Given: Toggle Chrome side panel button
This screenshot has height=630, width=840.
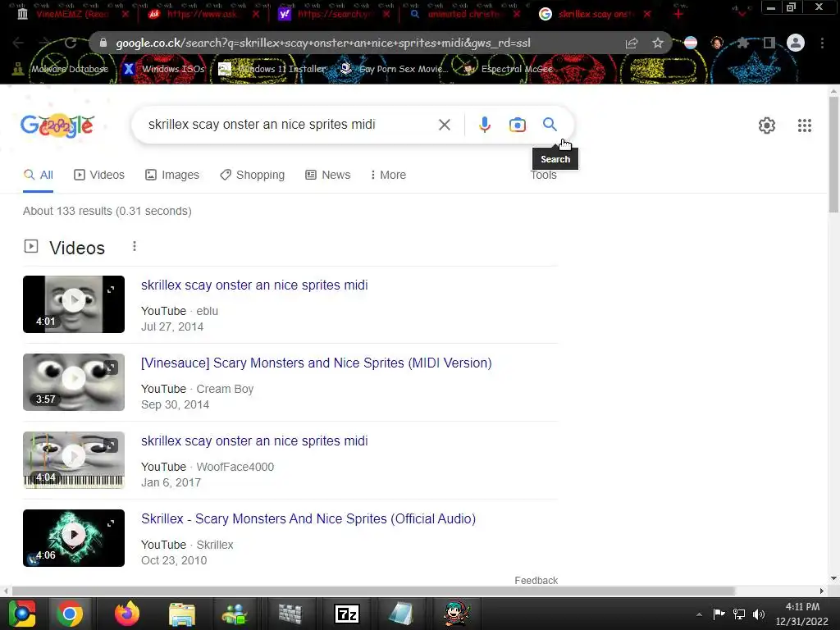Looking at the screenshot, I should tap(769, 43).
